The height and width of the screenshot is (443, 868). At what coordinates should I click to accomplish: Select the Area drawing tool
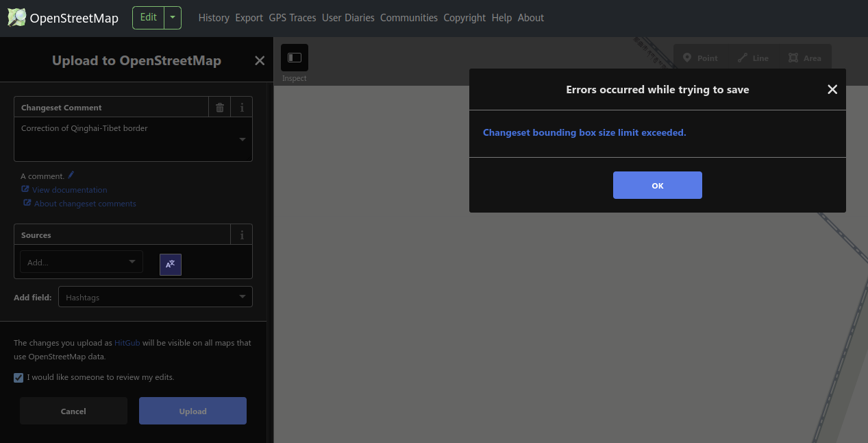[x=804, y=58]
